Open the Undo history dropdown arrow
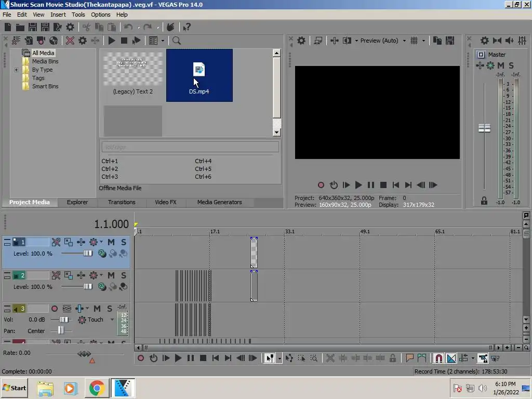 139,28
